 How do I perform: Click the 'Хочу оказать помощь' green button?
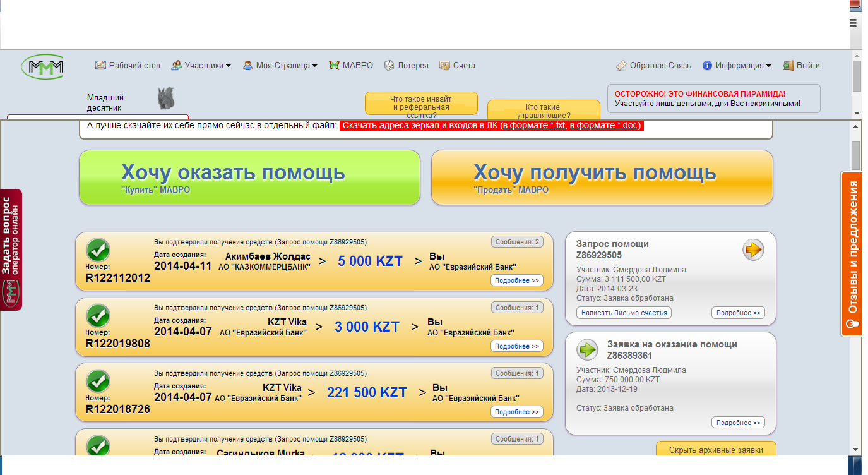pyautogui.click(x=249, y=177)
